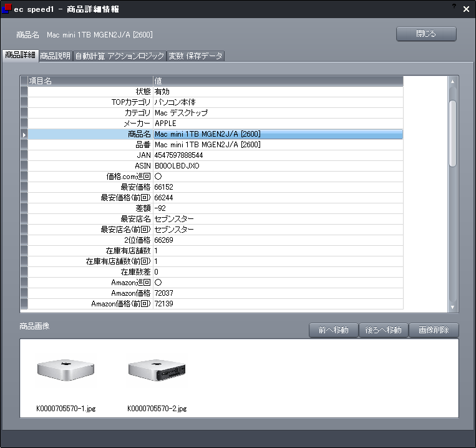476x448 pixels.
Task: Click the 閉じる button
Action: [426, 34]
